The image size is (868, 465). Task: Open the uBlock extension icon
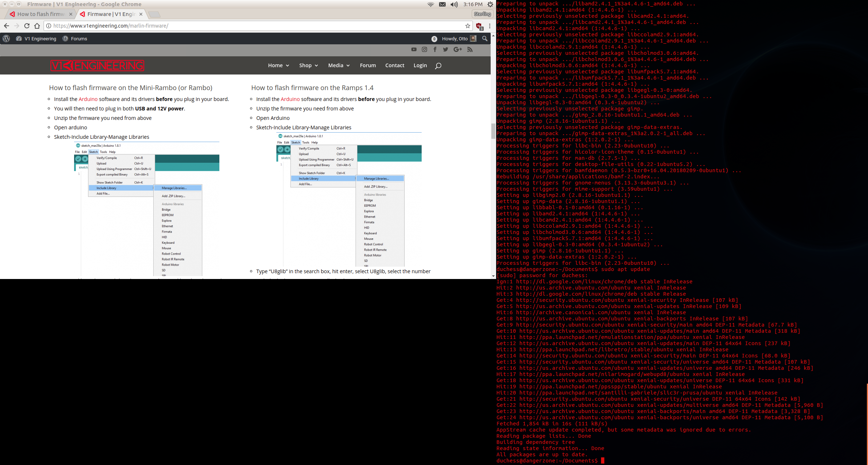click(479, 26)
